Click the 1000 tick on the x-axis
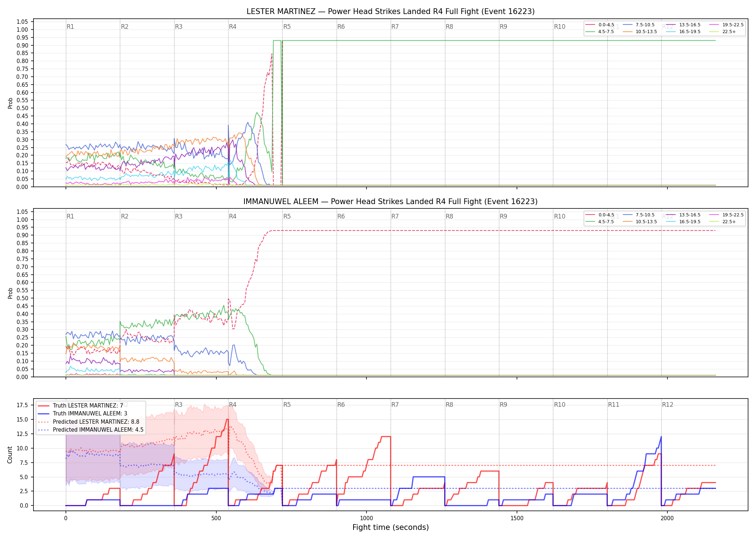The height and width of the screenshot is (540, 756). tap(366, 518)
